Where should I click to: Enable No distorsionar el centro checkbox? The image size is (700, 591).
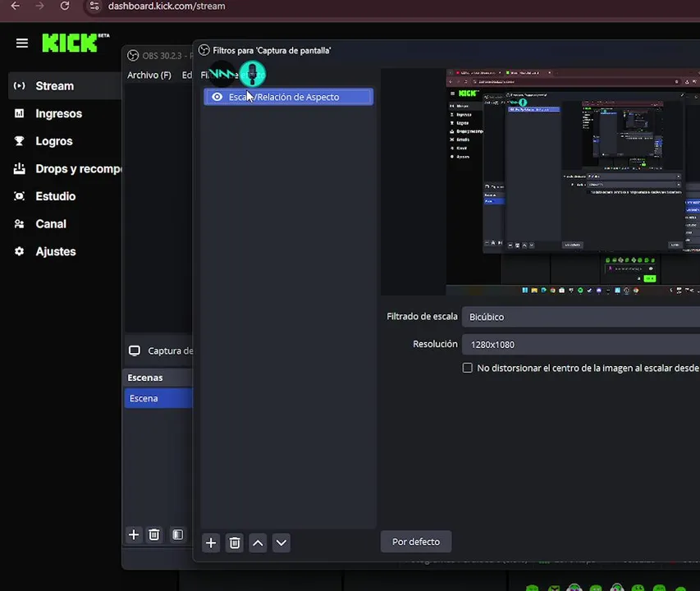[x=468, y=368]
